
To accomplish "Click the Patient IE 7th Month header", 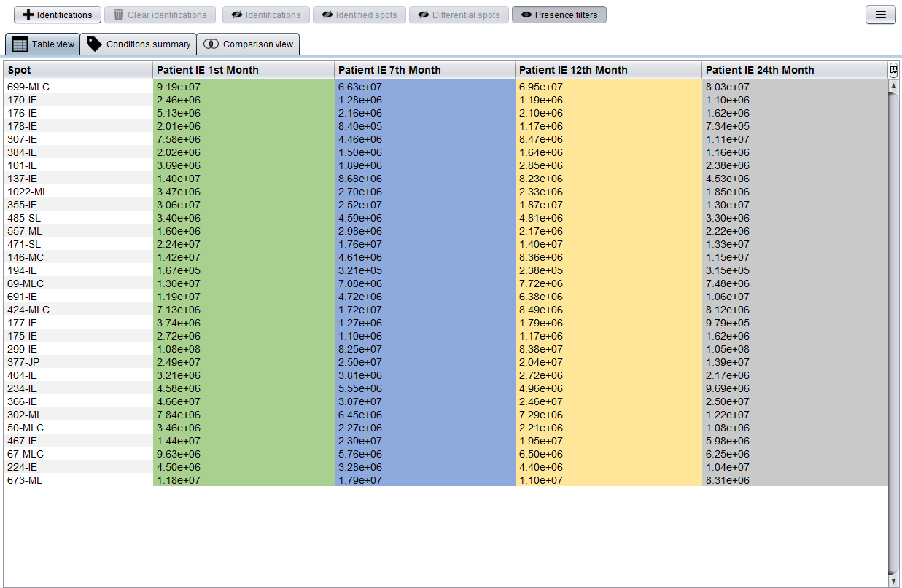I will click(x=424, y=70).
